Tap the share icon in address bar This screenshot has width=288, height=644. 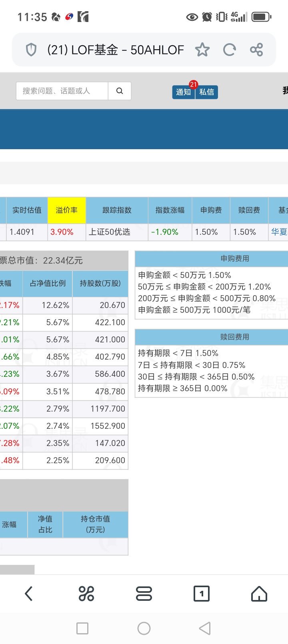point(256,50)
